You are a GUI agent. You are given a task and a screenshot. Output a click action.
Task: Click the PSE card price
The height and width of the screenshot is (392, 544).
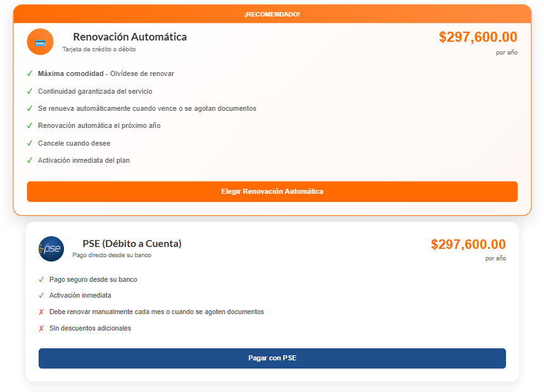[468, 244]
